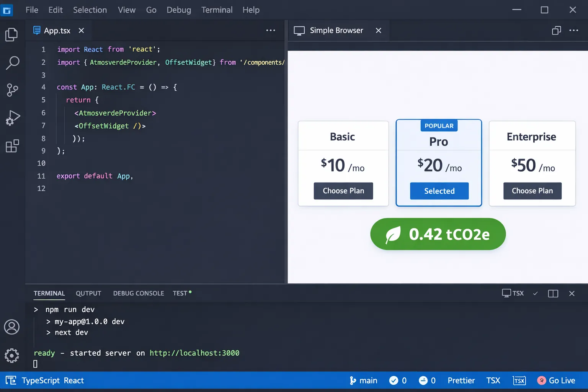This screenshot has height=392, width=588.
Task: Switch to the DEBUG CONSOLE tab
Action: pos(139,293)
